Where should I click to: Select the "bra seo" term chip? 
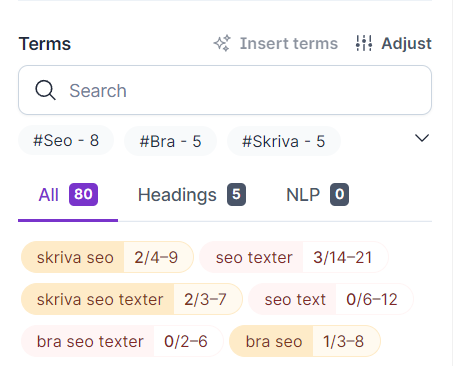coord(305,341)
